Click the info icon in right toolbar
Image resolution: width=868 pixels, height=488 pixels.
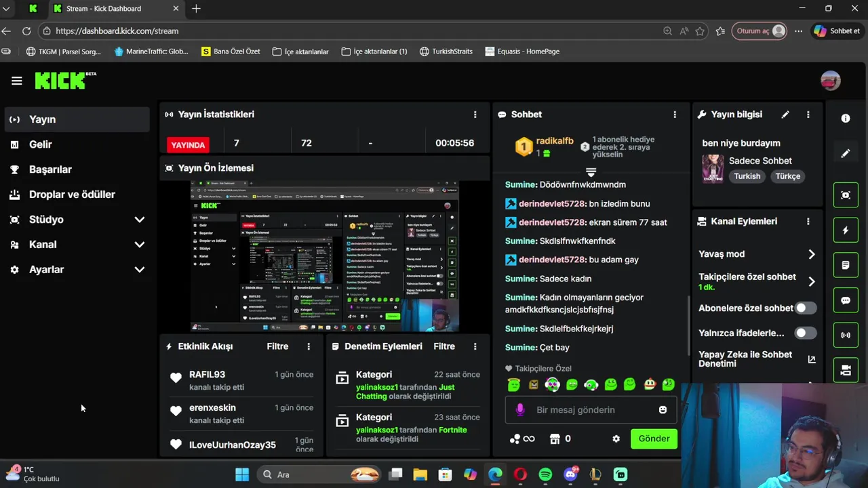pyautogui.click(x=846, y=118)
